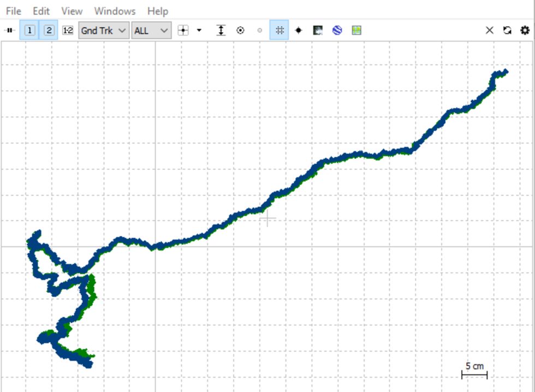Toggle the 1-2 solution difference button
The width and height of the screenshot is (535, 392).
click(68, 31)
